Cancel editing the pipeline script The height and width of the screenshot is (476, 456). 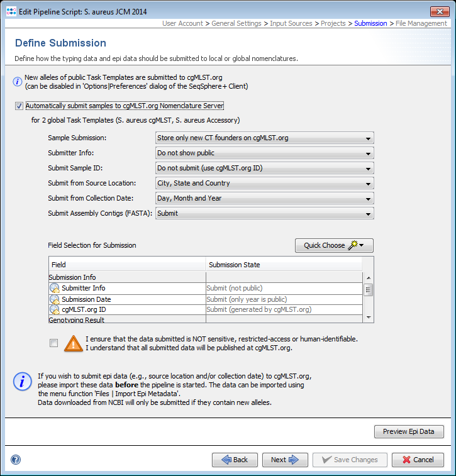[418, 460]
